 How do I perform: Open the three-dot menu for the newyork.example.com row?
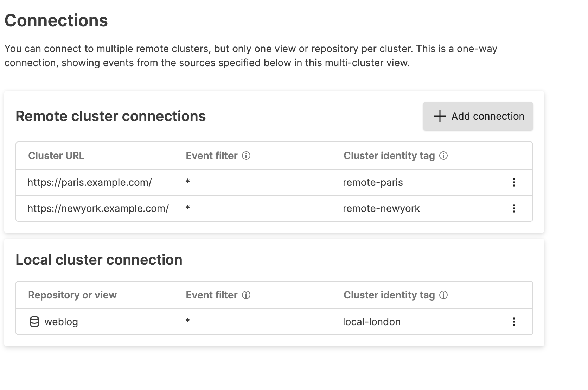[514, 208]
